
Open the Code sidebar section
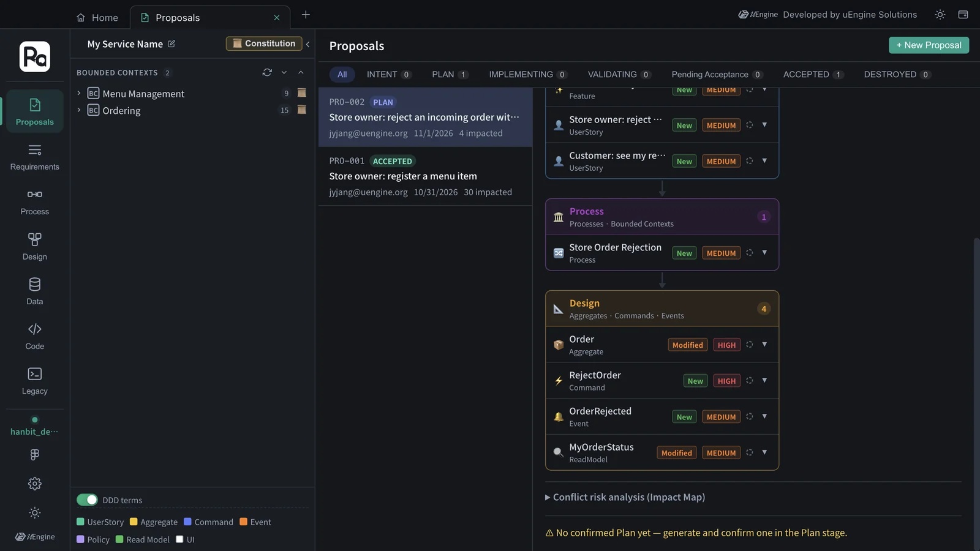tap(35, 336)
